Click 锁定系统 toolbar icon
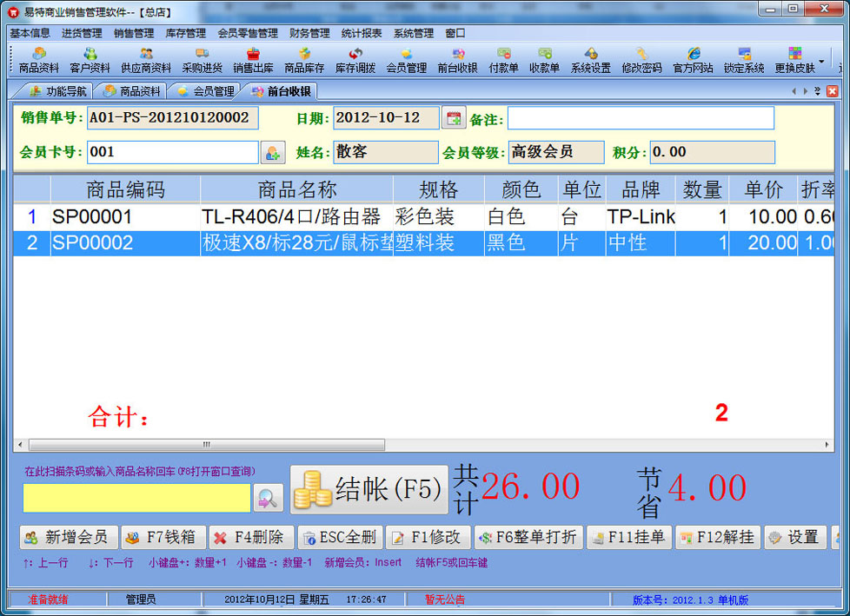This screenshot has width=850, height=616. [744, 60]
